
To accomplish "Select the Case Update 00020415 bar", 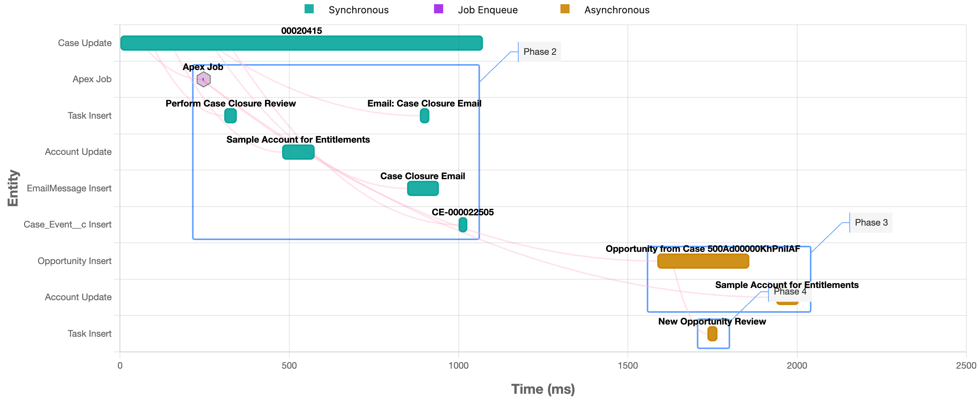I will 301,43.
